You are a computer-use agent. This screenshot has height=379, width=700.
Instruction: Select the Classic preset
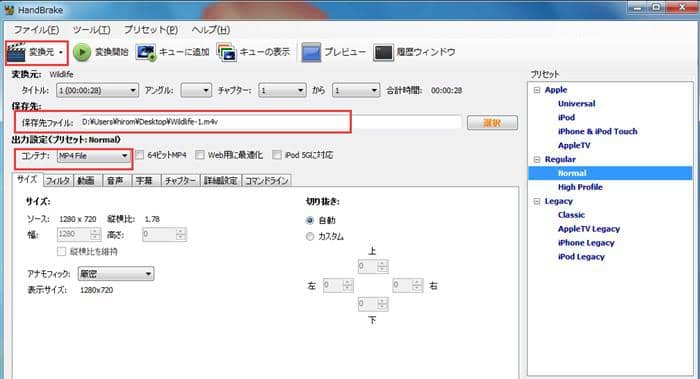pyautogui.click(x=571, y=215)
